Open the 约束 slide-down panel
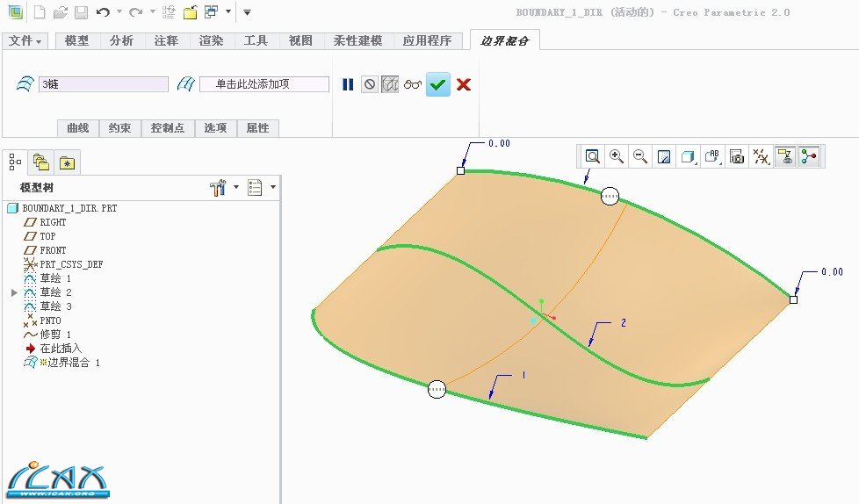859x504 pixels. click(119, 128)
